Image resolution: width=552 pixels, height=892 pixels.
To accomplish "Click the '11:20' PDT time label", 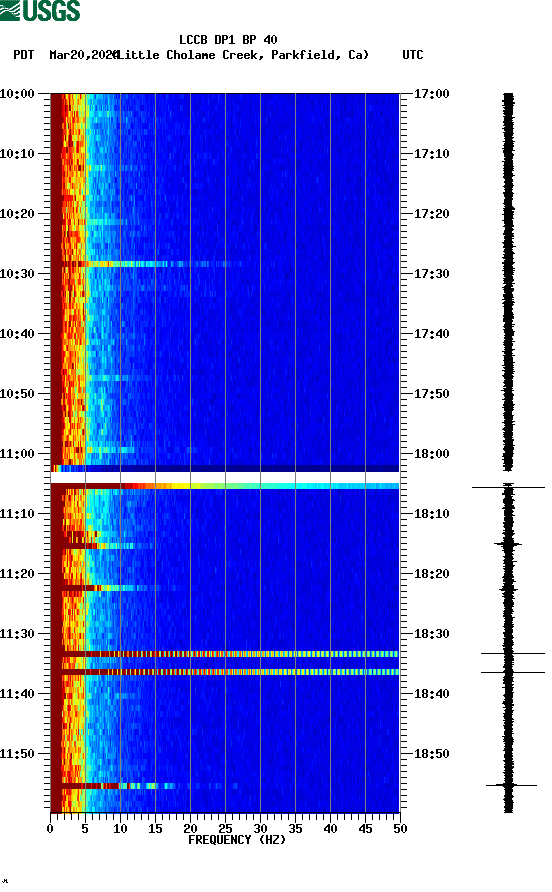I will [x=17, y=574].
